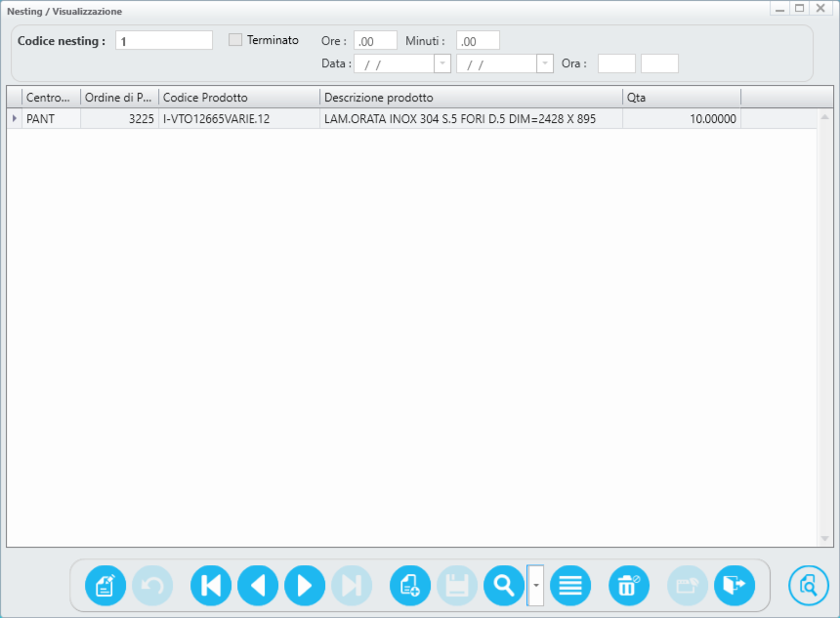Show the list view icon

click(x=570, y=586)
